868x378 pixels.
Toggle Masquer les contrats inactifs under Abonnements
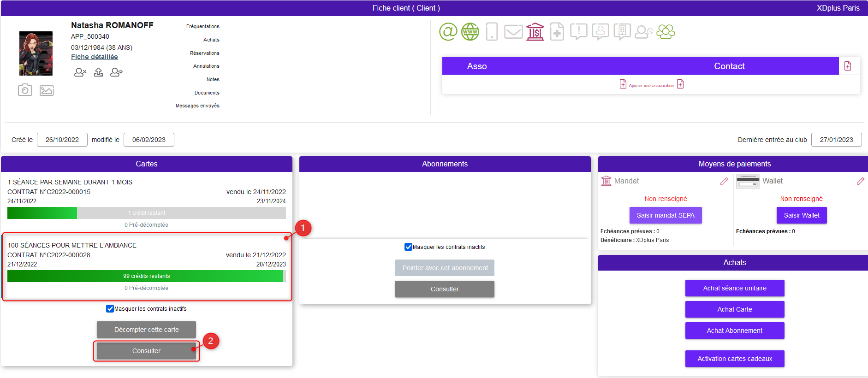coord(408,247)
